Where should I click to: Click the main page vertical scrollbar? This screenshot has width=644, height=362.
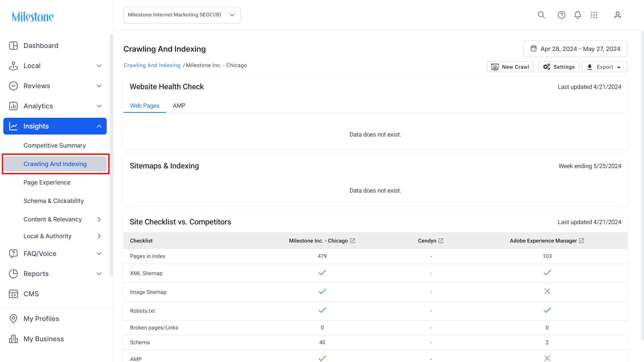click(642, 185)
